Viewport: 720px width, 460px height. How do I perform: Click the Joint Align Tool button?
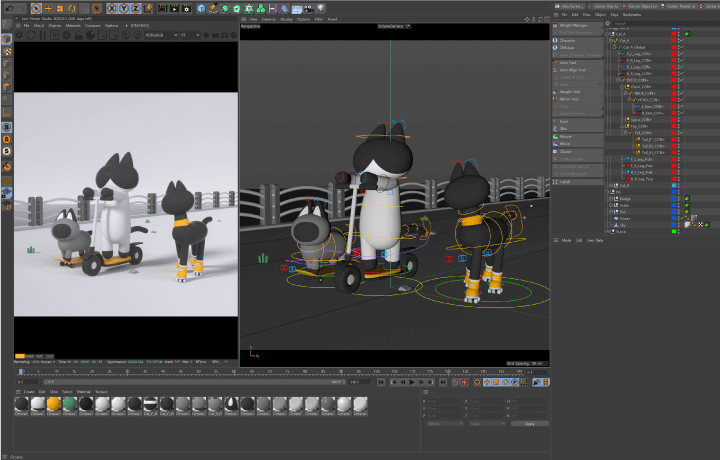point(578,70)
